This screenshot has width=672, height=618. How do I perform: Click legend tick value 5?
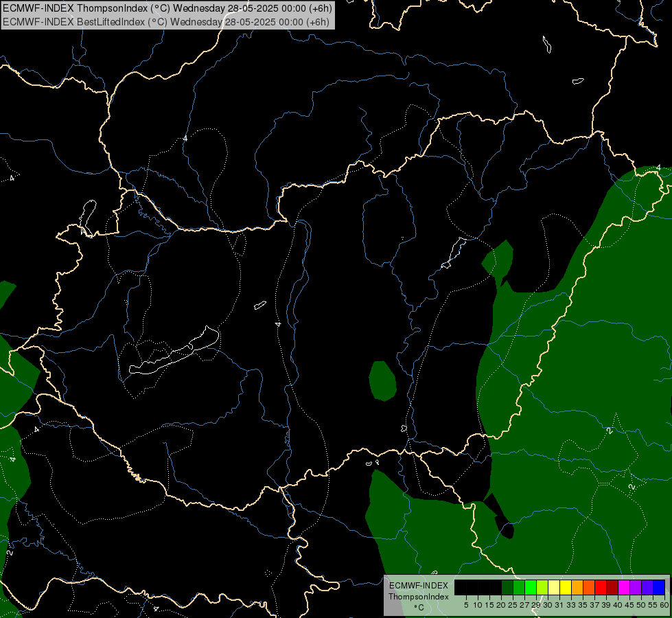tap(466, 605)
